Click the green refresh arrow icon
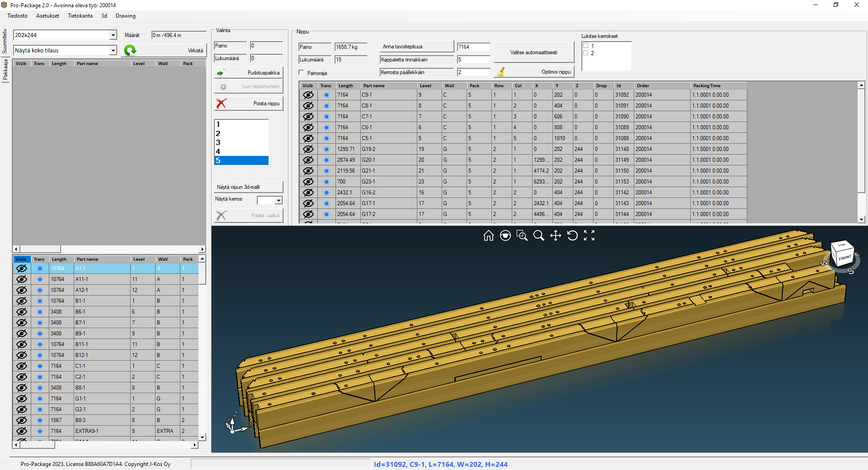Screen dimensions: 868x470 tap(130, 50)
